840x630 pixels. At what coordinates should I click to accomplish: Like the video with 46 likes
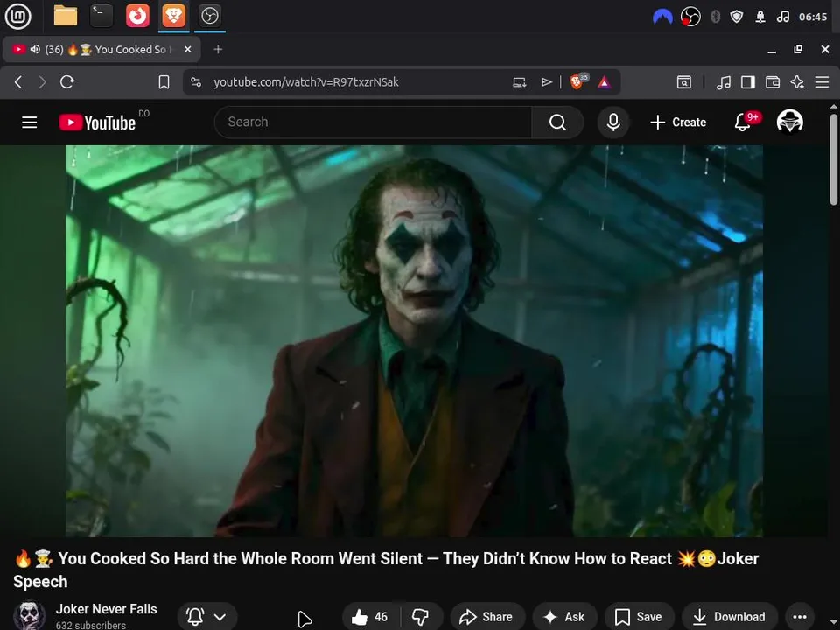(x=369, y=617)
